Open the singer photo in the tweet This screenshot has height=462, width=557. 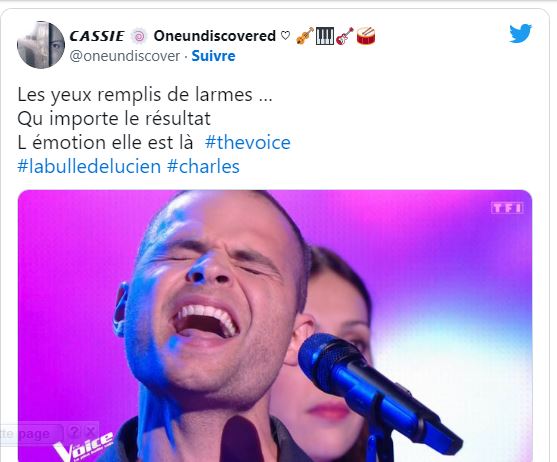(x=275, y=326)
